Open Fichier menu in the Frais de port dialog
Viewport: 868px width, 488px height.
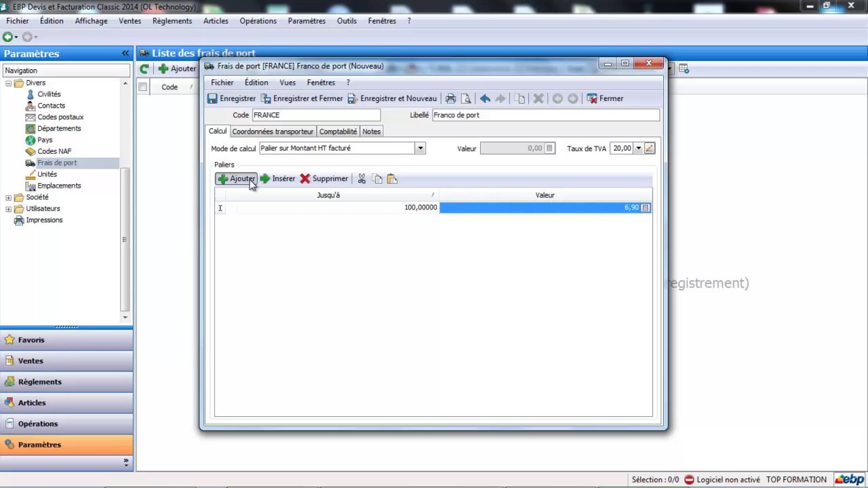point(222,83)
